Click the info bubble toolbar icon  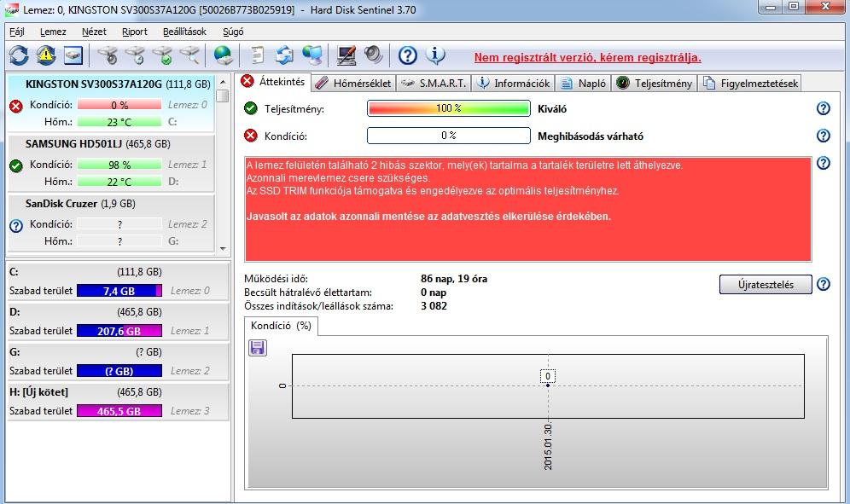[435, 55]
